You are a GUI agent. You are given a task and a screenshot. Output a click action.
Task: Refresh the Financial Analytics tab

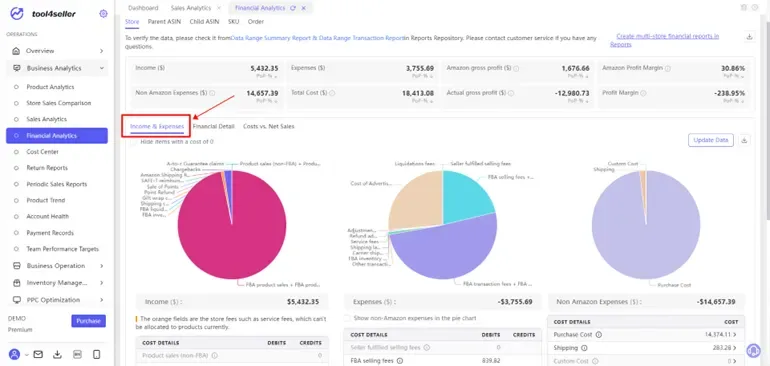pos(293,8)
